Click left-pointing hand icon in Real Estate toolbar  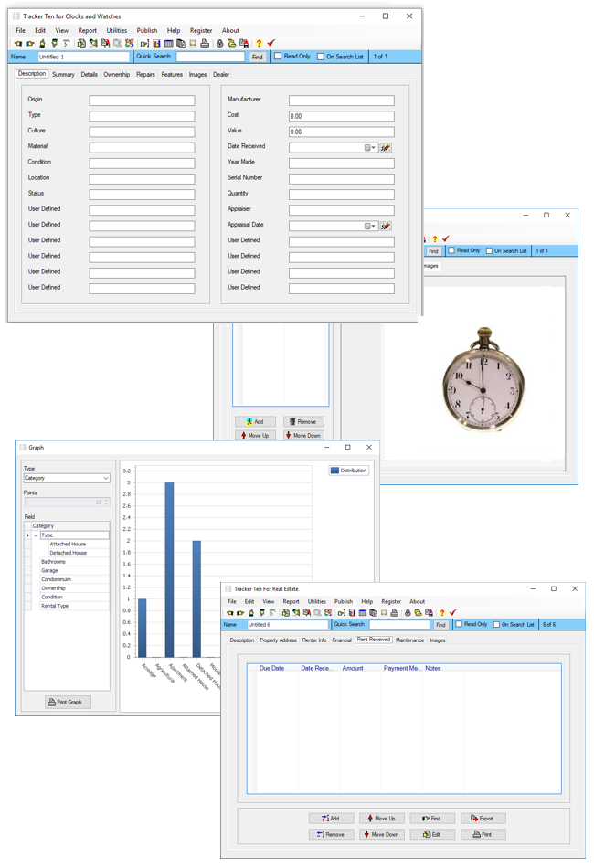[229, 613]
